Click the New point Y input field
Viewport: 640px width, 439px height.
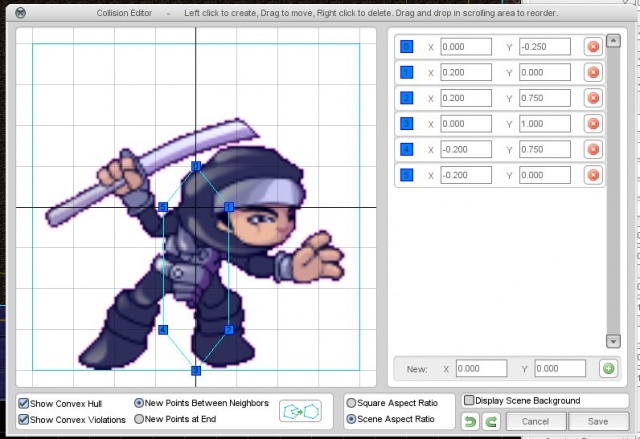tap(560, 368)
